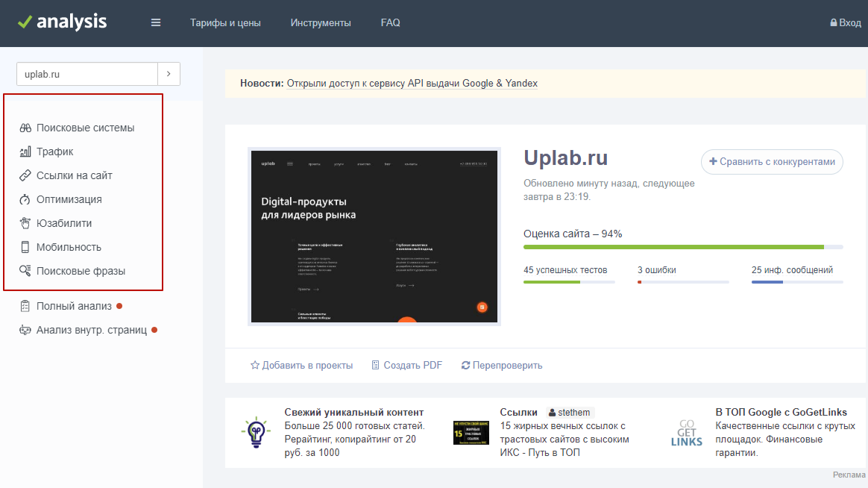This screenshot has height=488, width=868.
Task: Click clipboard icon beside Полный анализ
Action: (25, 306)
